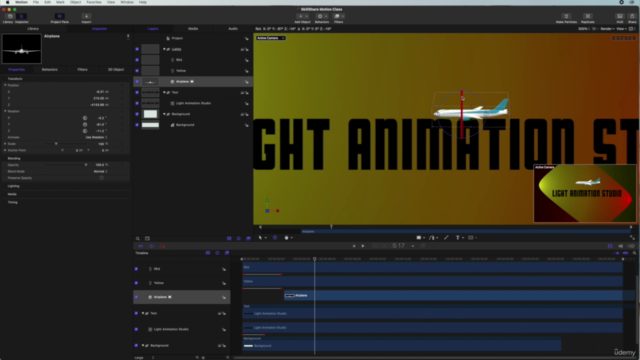Click the Replicate toolbar button
The height and width of the screenshot is (360, 640).
tap(588, 17)
